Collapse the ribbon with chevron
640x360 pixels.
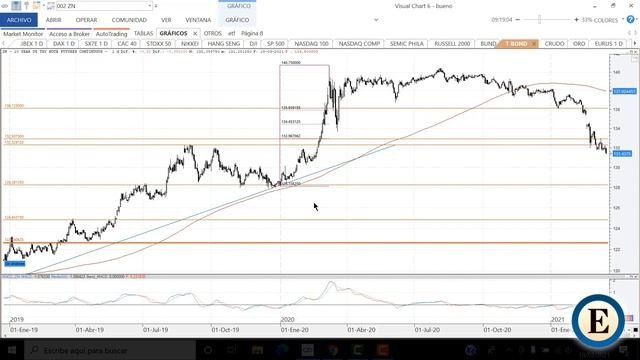pos(376,20)
